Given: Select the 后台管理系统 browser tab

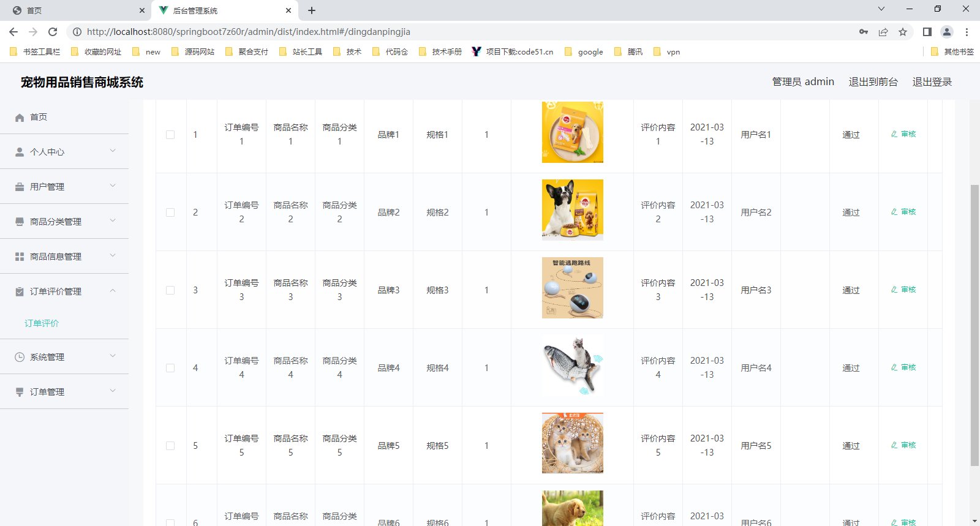Looking at the screenshot, I should coord(224,10).
